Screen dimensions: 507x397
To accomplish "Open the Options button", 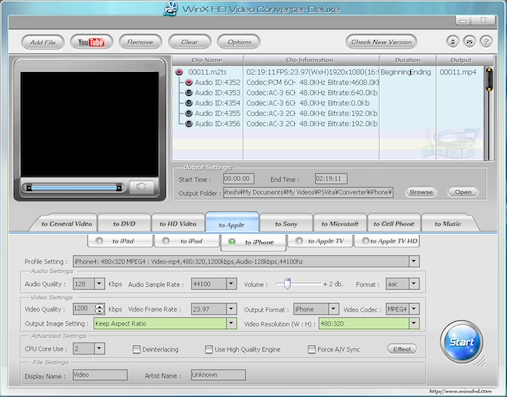I will (239, 42).
